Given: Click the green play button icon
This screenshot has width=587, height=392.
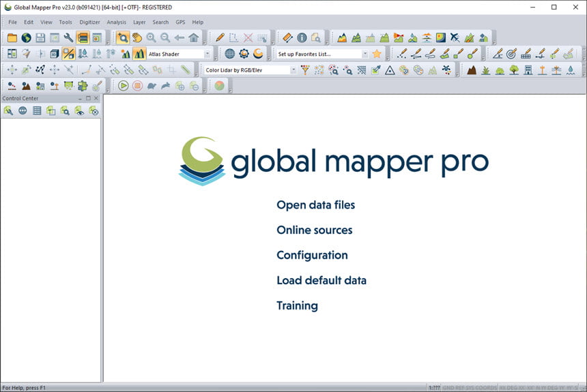Looking at the screenshot, I should (123, 86).
